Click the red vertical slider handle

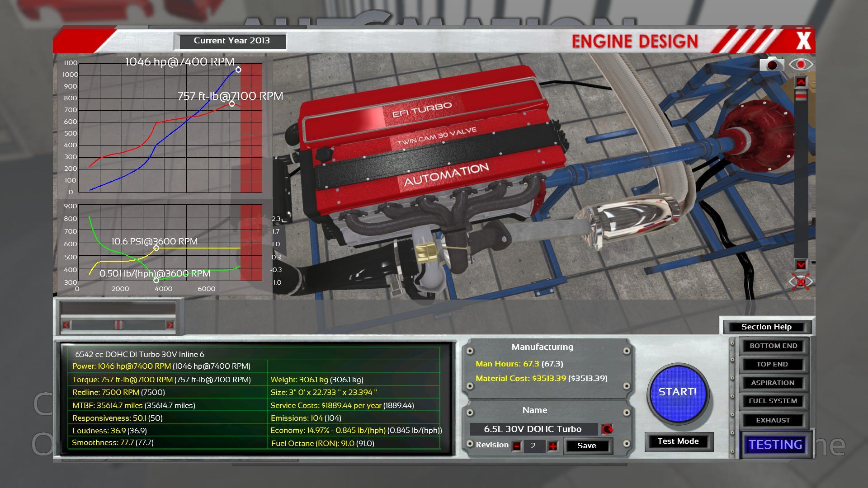[x=801, y=96]
